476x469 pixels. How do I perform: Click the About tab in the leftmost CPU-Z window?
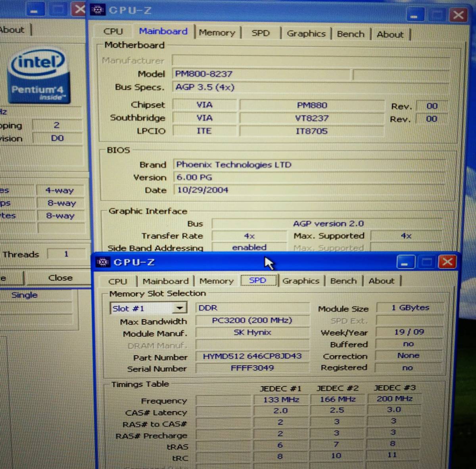pyautogui.click(x=13, y=30)
